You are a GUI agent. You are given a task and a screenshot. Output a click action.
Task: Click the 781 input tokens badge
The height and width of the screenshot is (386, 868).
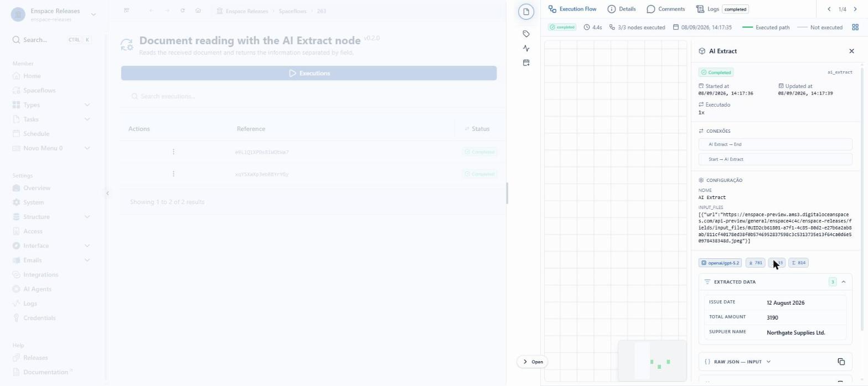pos(755,263)
